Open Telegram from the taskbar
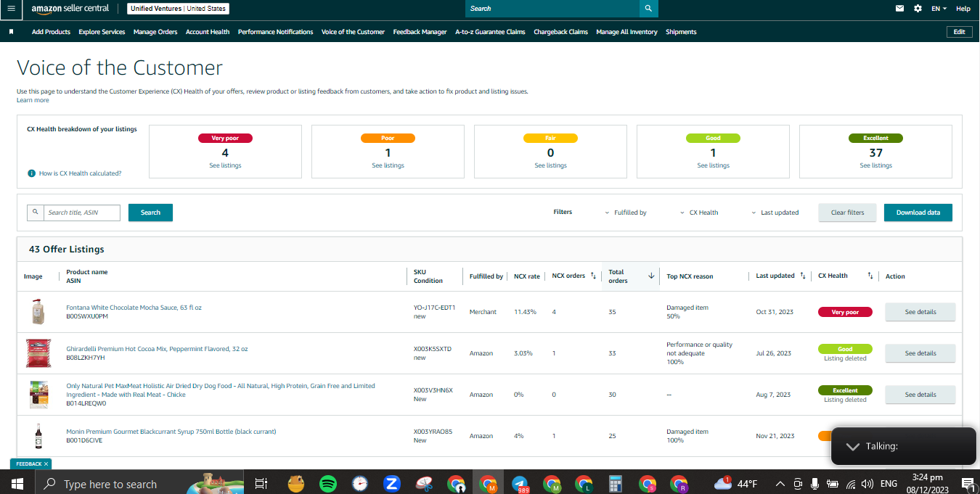This screenshot has width=980, height=494. point(520,483)
